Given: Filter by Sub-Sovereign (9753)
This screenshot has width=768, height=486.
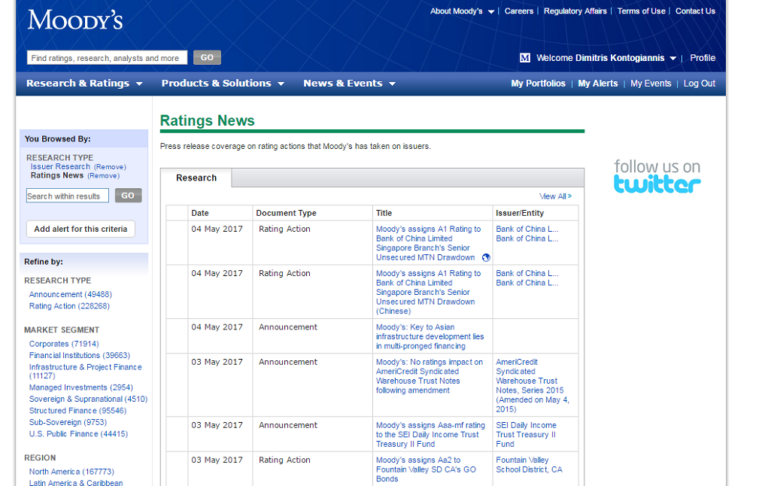Looking at the screenshot, I should [x=68, y=422].
